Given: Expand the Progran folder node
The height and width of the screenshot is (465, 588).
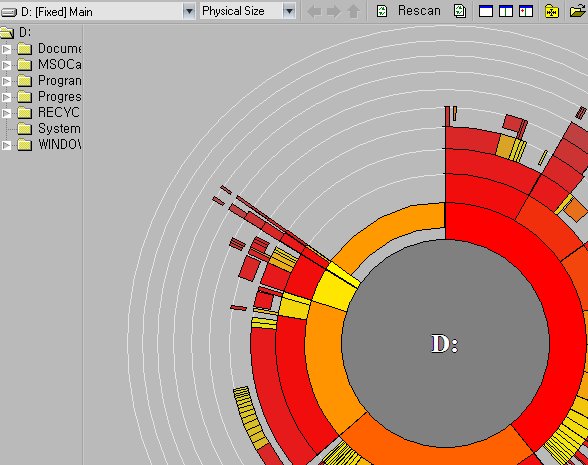Looking at the screenshot, I should pyautogui.click(x=6, y=81).
